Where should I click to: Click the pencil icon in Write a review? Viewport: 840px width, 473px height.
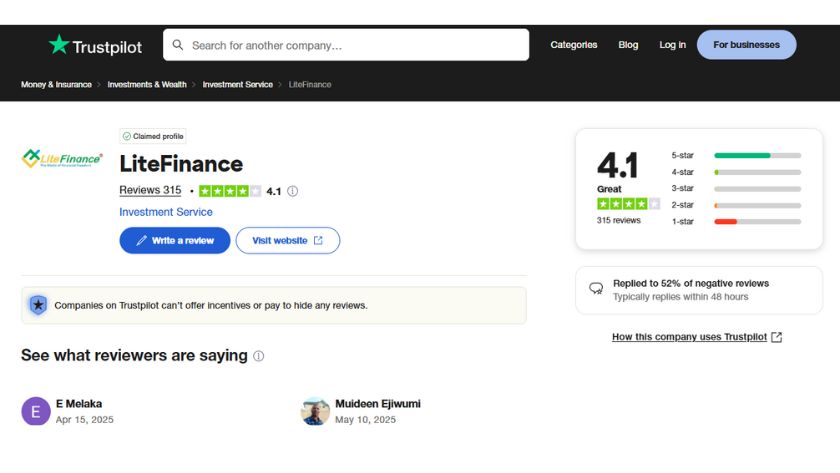point(141,241)
